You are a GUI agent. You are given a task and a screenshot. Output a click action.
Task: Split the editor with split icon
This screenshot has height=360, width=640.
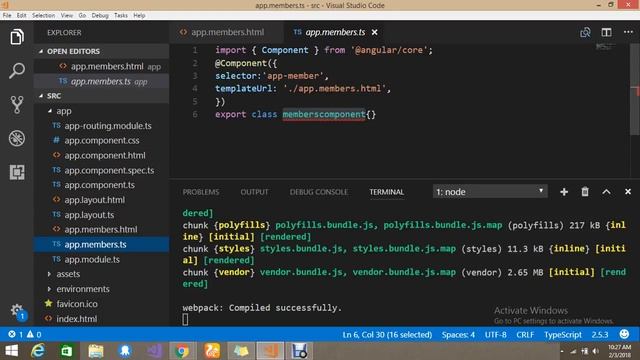607,32
